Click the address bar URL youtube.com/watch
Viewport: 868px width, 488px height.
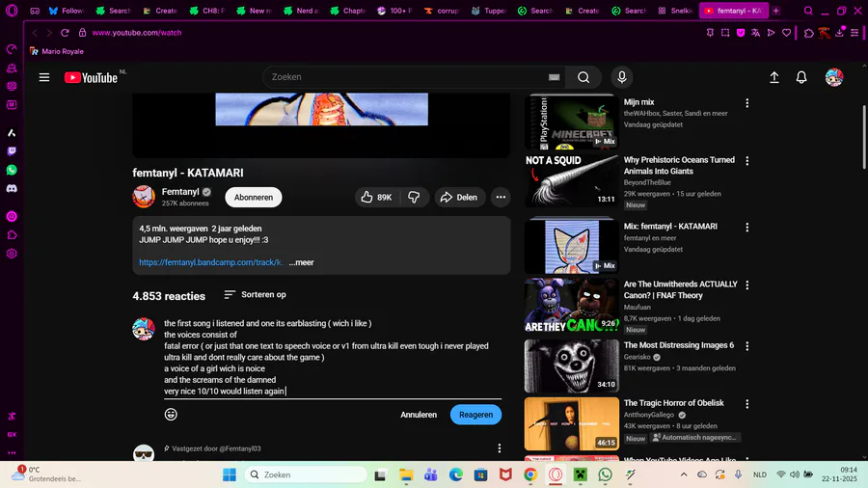click(x=137, y=33)
